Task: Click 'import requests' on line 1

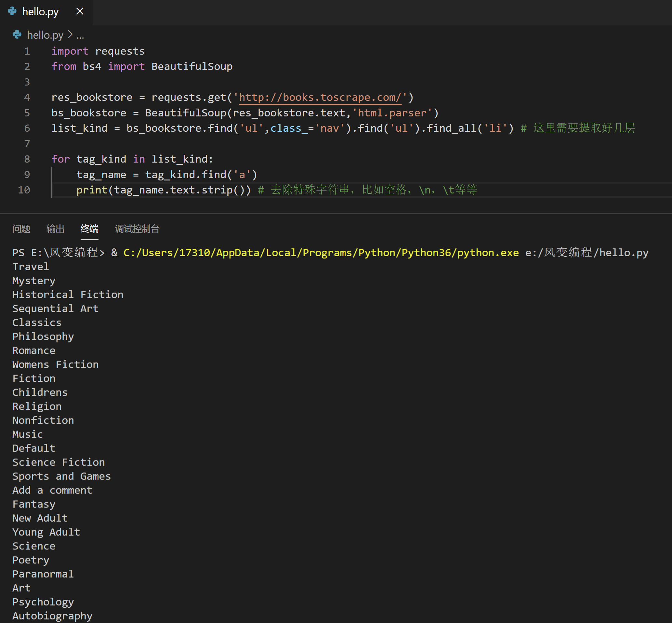Action: (98, 51)
